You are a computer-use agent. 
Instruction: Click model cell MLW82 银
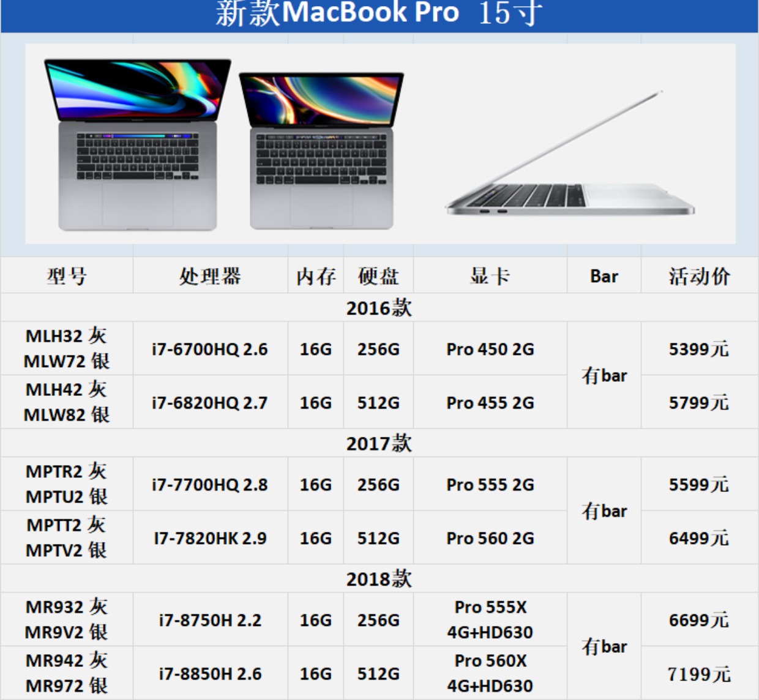pos(67,415)
